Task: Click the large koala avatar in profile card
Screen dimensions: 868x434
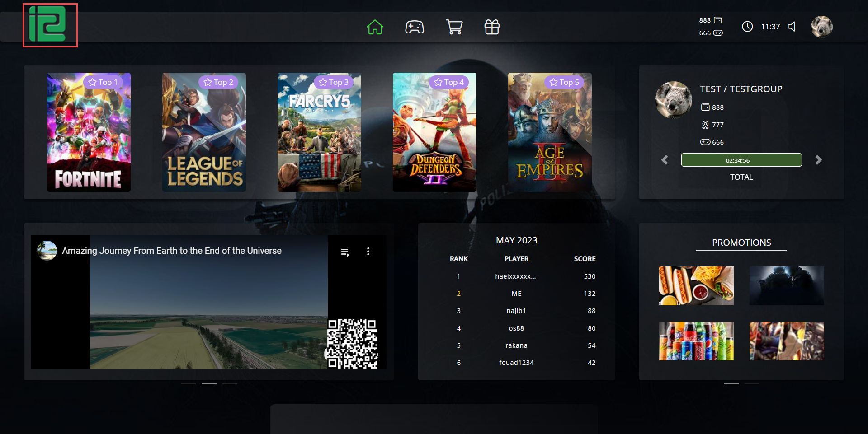Action: click(674, 100)
